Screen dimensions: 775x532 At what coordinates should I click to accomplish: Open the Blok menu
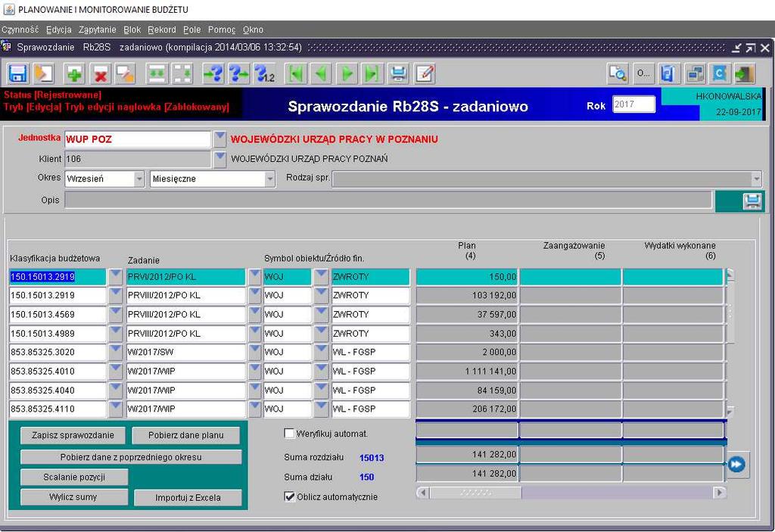(x=132, y=30)
